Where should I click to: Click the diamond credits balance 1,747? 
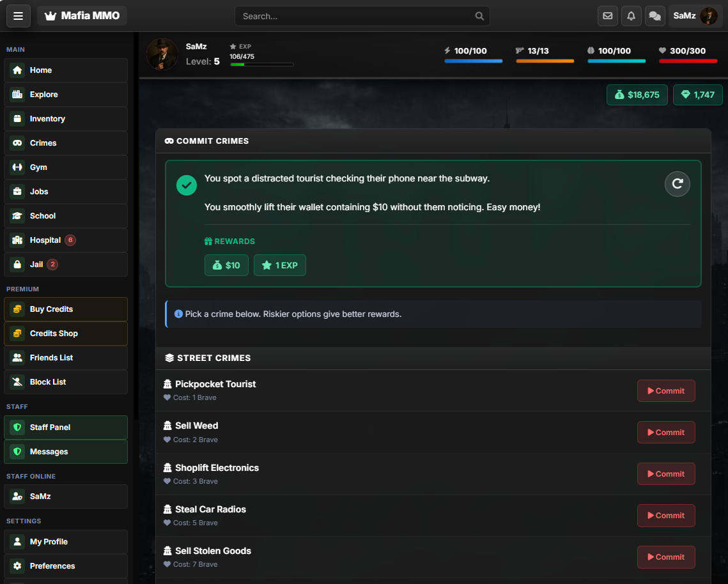tap(697, 95)
